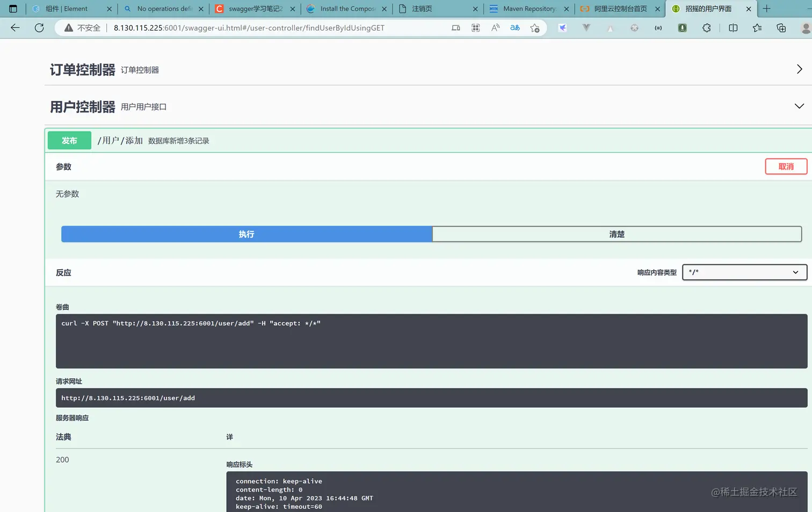The width and height of the screenshot is (812, 512).
Task: Reload the current page
Action: pos(39,28)
